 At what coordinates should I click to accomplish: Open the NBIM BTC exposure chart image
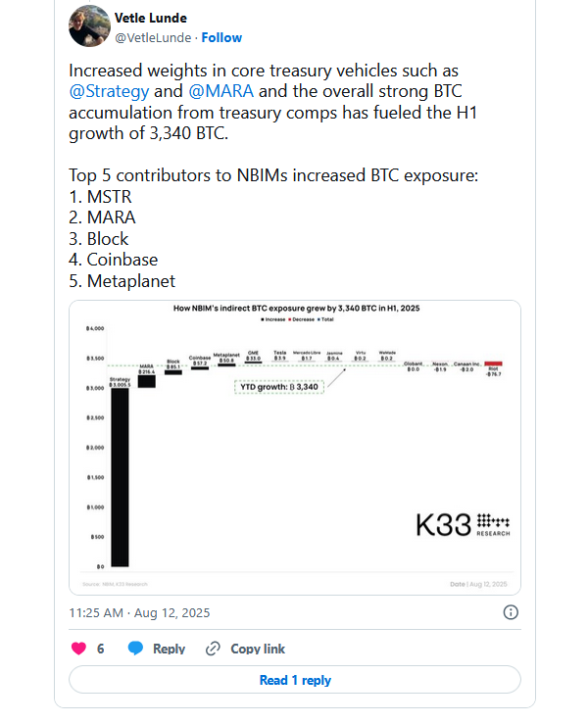295,448
